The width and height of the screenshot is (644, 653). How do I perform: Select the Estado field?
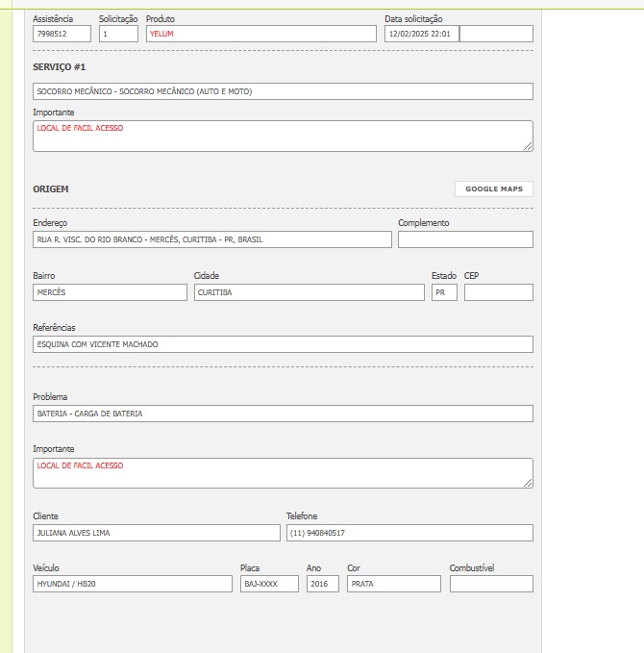pos(443,292)
